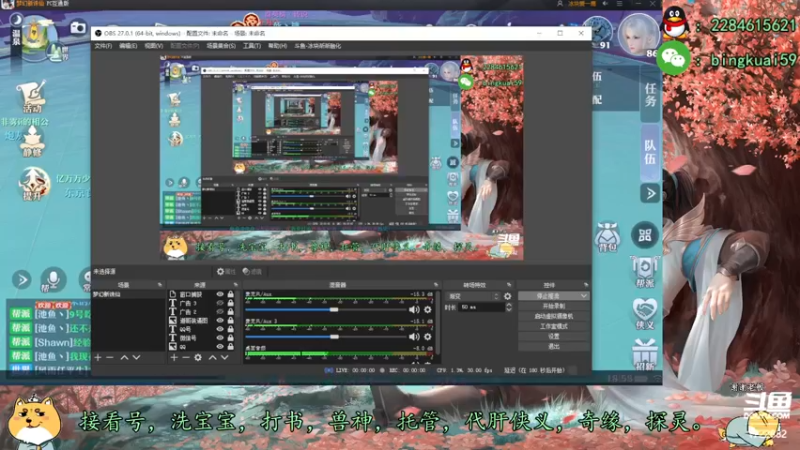Viewport: 800px width, 450px height.
Task: Open the 斗鱼 plugin menu in OBS
Action: click(x=317, y=46)
